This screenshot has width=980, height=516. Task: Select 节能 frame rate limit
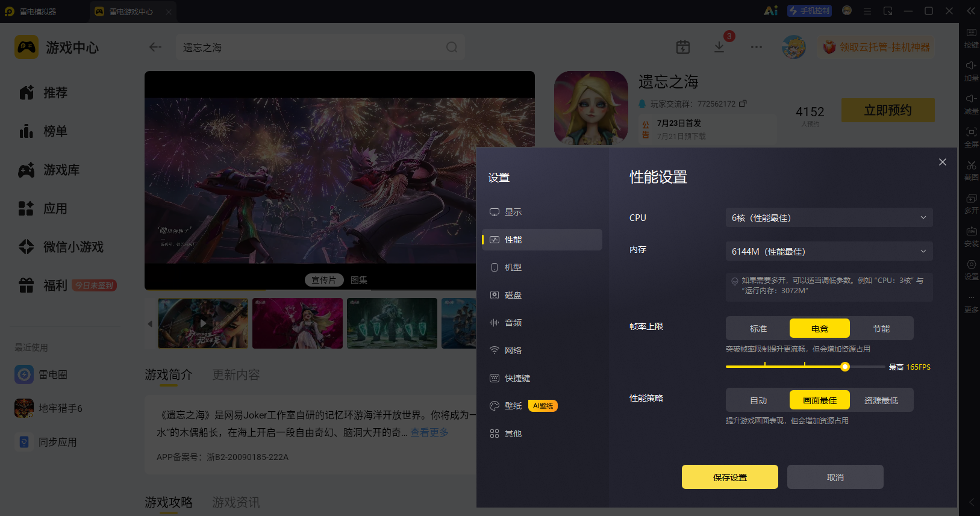(x=881, y=329)
